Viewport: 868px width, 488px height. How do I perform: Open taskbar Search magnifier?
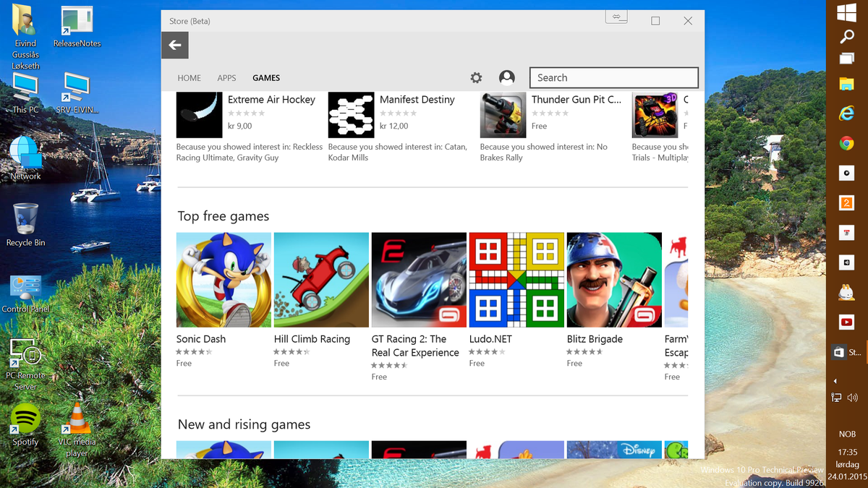pyautogui.click(x=846, y=36)
